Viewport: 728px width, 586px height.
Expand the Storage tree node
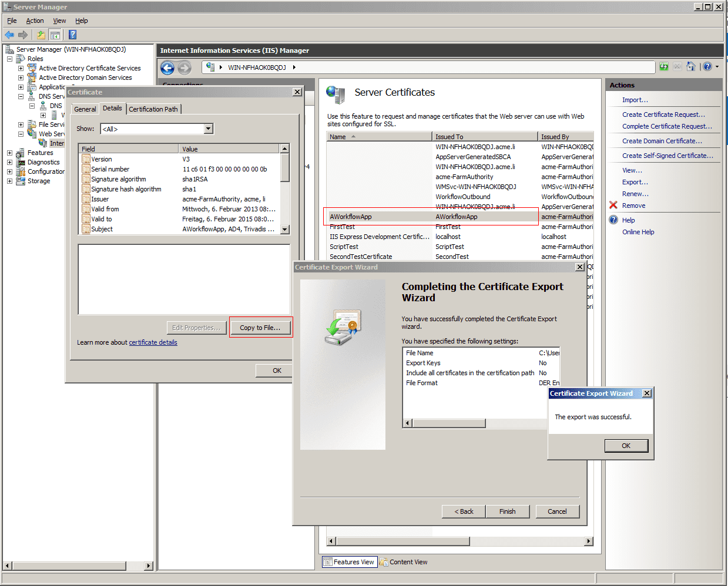(x=9, y=181)
